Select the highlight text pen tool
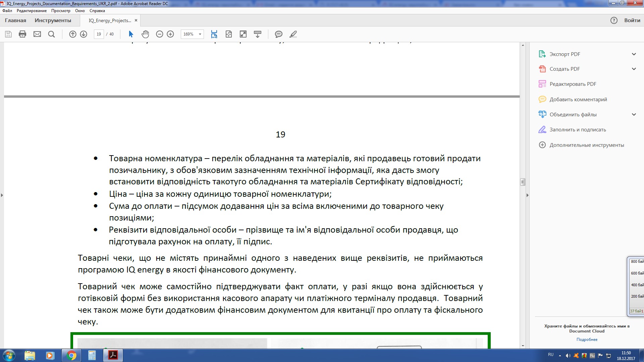 [293, 34]
